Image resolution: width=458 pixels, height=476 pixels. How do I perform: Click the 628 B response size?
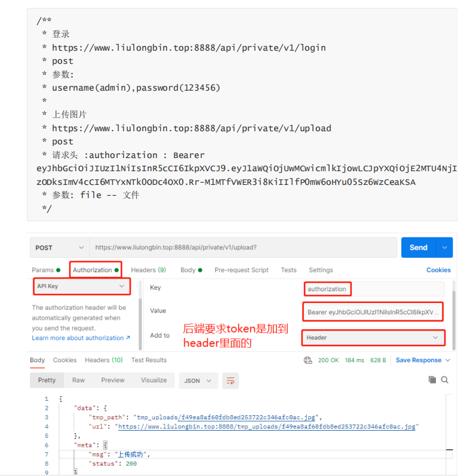coord(378,360)
